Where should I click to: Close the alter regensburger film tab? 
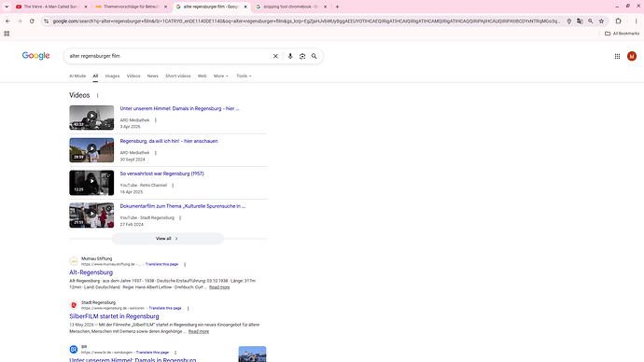[x=245, y=7]
